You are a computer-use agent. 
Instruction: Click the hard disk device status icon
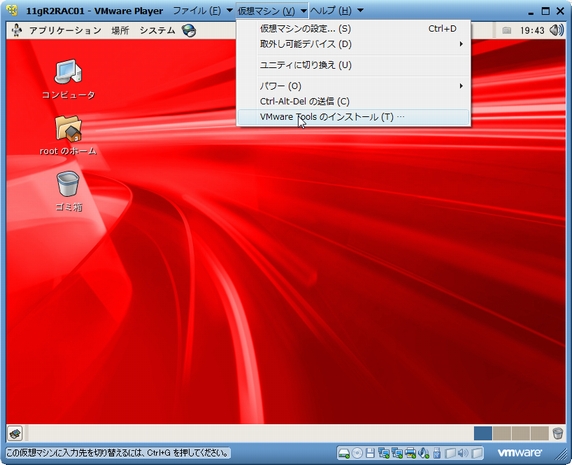point(344,453)
